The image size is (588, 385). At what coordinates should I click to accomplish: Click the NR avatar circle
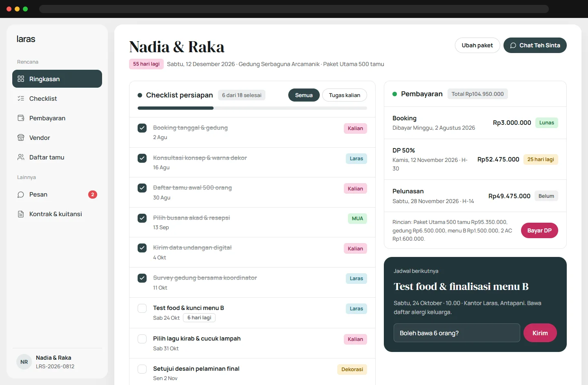(x=24, y=362)
